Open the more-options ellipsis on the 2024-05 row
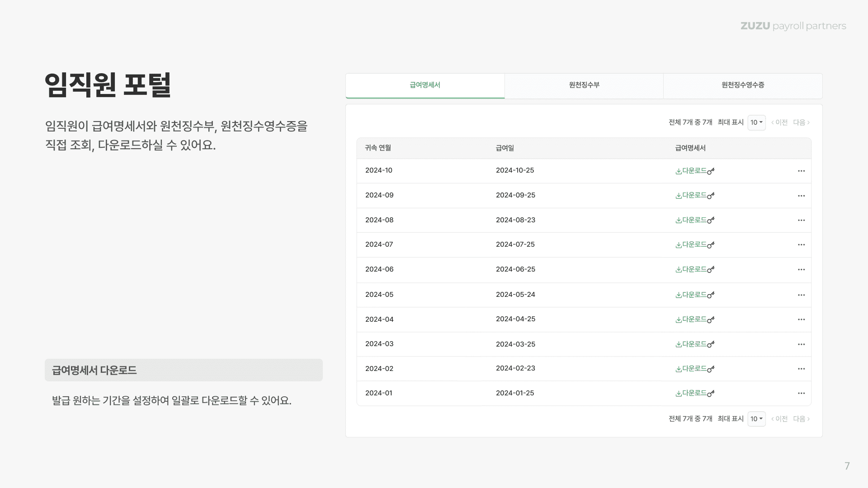Screen dimensions: 868x488 pyautogui.click(x=801, y=295)
